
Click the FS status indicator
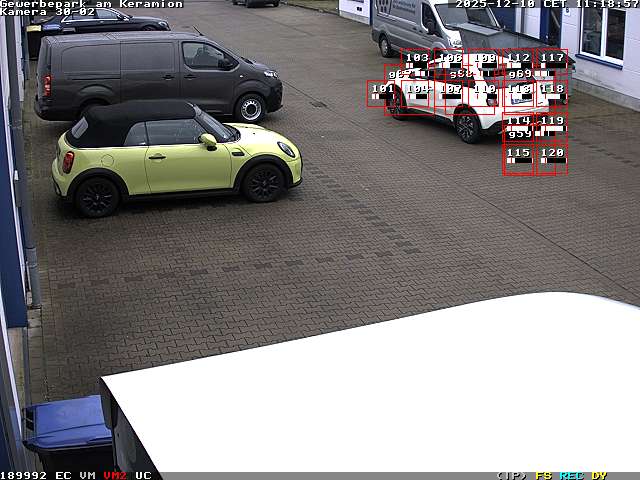[x=543, y=475]
